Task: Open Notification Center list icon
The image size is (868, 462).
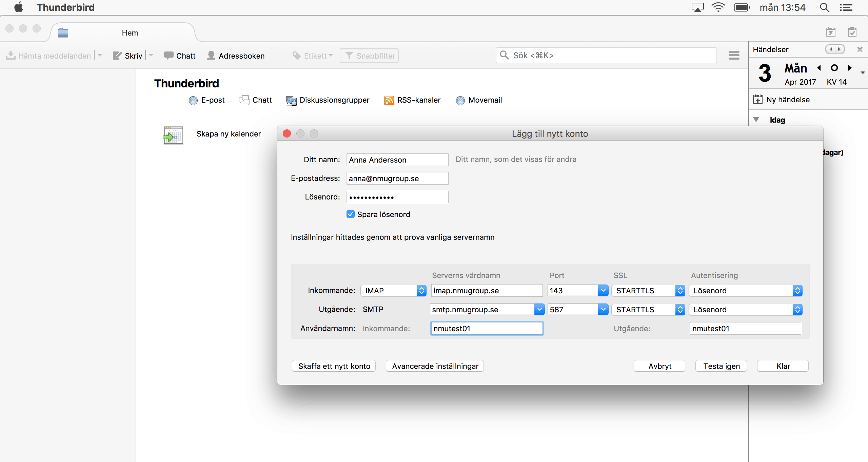Action: pos(846,7)
